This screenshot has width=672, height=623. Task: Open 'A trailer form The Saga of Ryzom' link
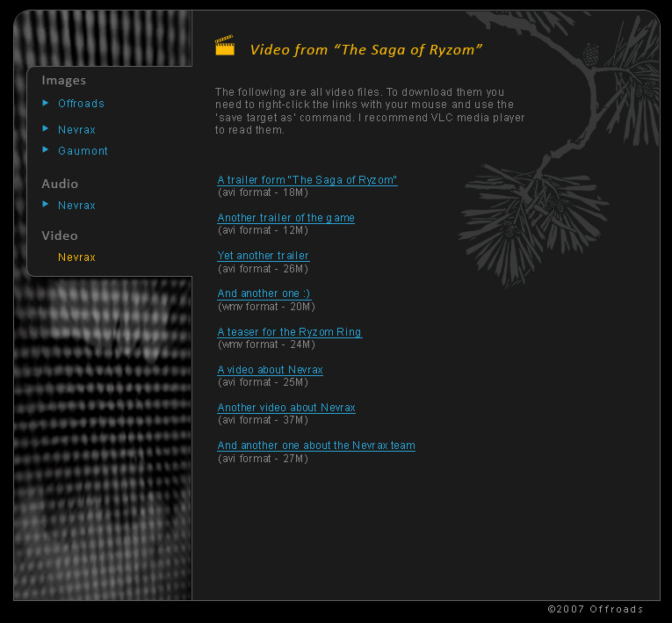307,180
